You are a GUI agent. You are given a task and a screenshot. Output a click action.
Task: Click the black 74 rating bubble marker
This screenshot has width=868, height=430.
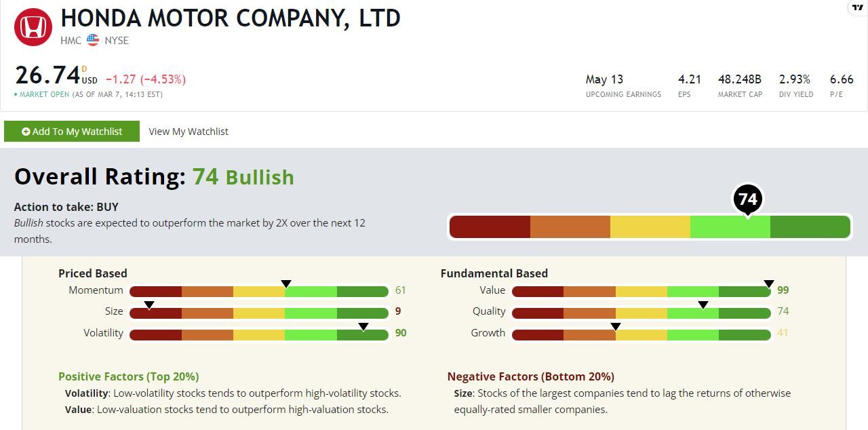click(747, 199)
